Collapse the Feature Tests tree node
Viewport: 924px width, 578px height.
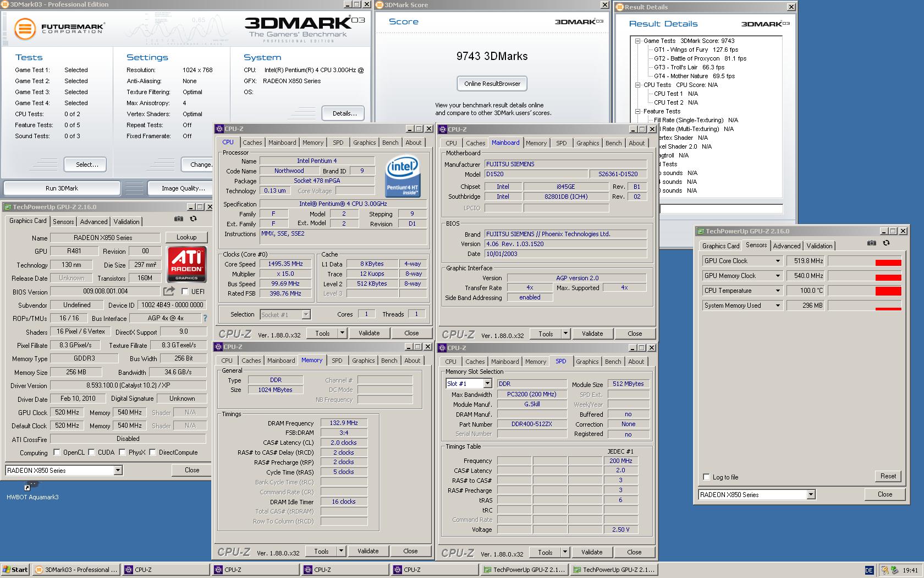[x=637, y=111]
